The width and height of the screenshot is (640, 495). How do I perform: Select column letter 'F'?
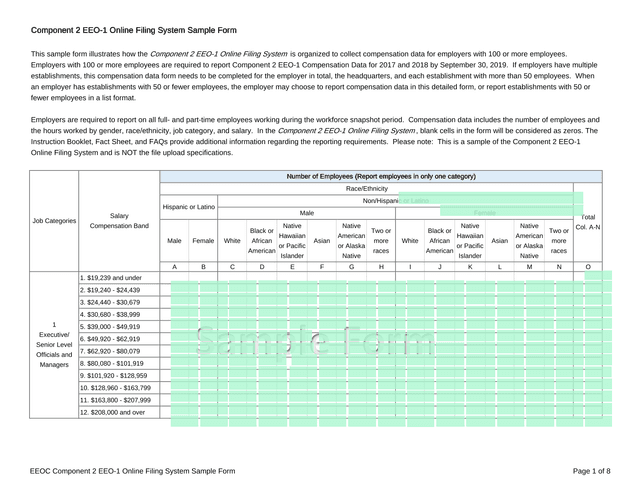(x=322, y=267)
